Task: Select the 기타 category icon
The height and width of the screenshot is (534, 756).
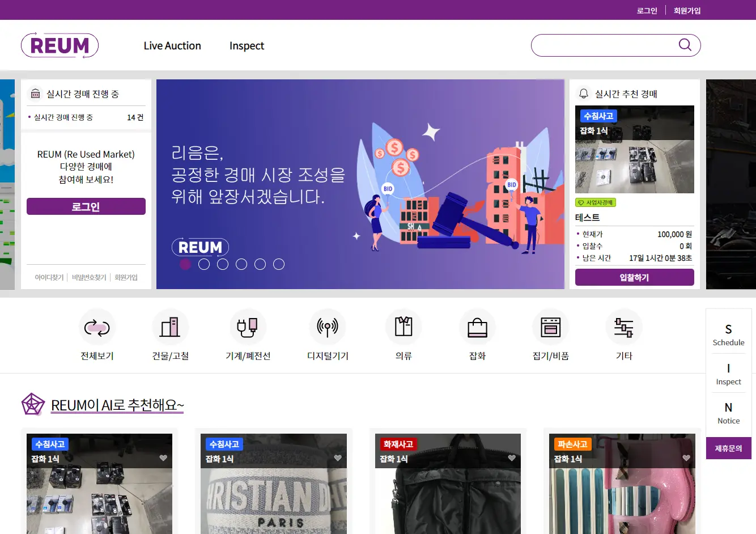Action: tap(623, 328)
